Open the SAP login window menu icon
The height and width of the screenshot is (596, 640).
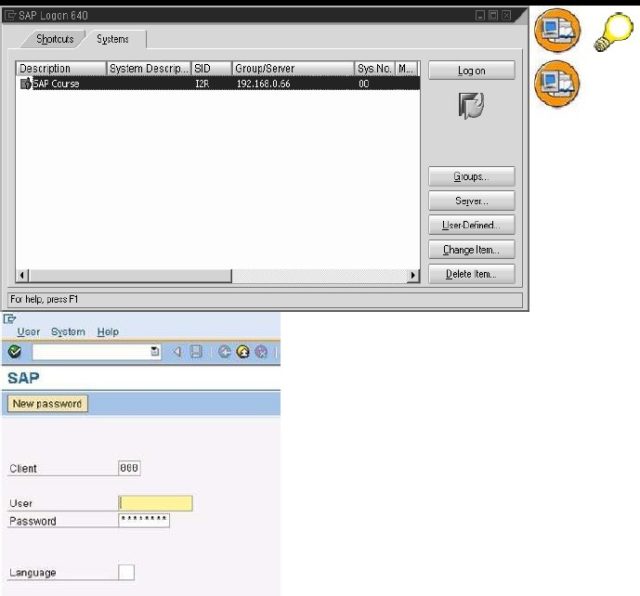[x=9, y=318]
